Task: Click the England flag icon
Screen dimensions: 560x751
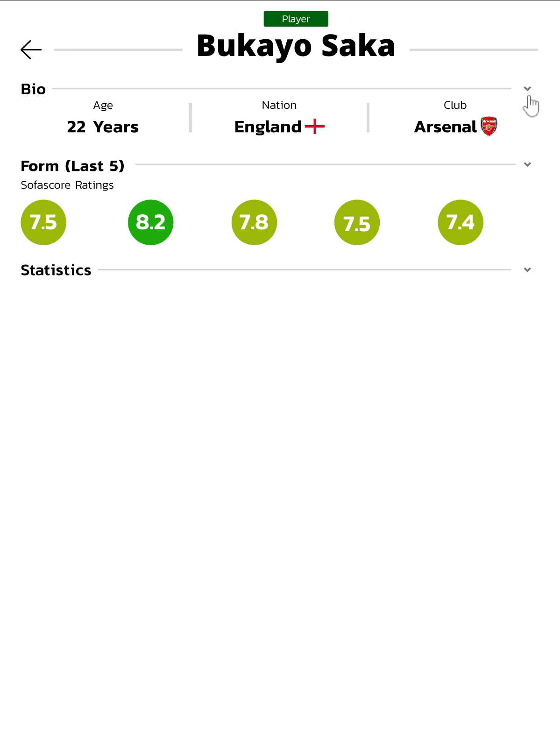Action: click(x=315, y=127)
